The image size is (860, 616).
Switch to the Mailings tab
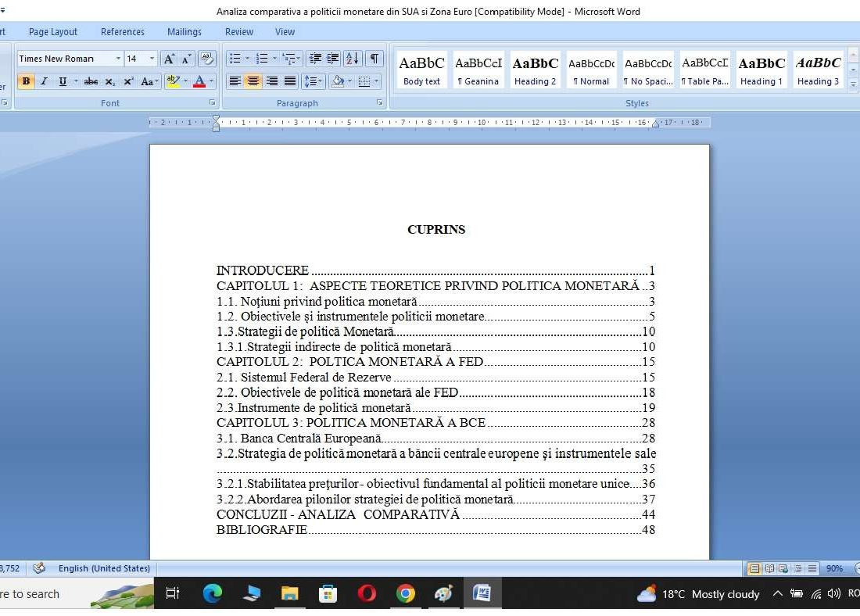coord(184,32)
